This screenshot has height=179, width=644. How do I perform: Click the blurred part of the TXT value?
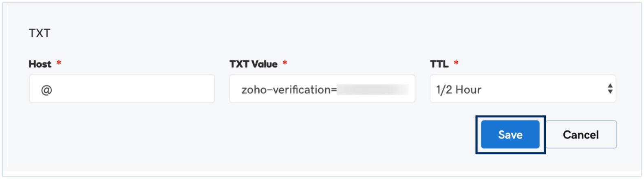coord(373,89)
